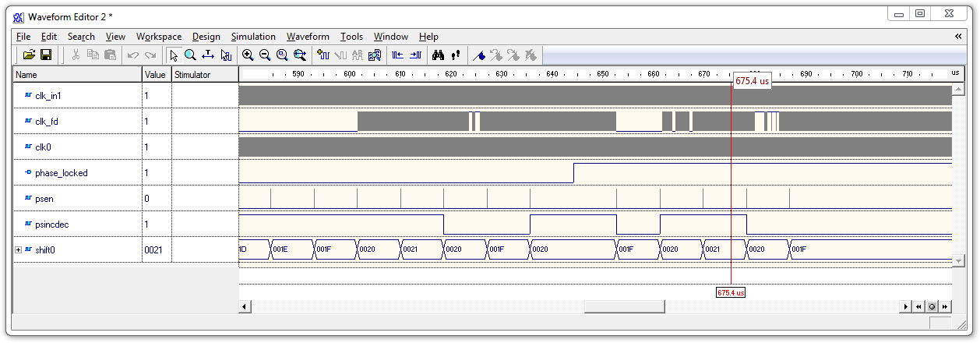This screenshot has height=343, width=980.
Task: Select the Measurement mode double-arrow tool
Action: tap(208, 55)
